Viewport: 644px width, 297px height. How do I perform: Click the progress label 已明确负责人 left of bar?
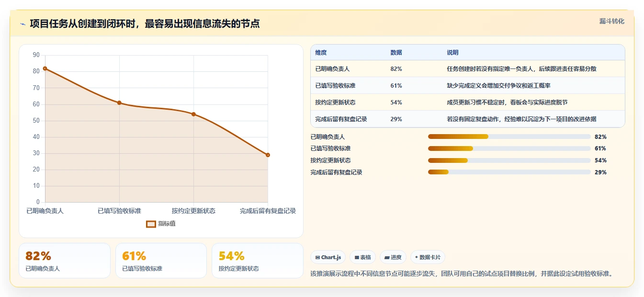328,137
